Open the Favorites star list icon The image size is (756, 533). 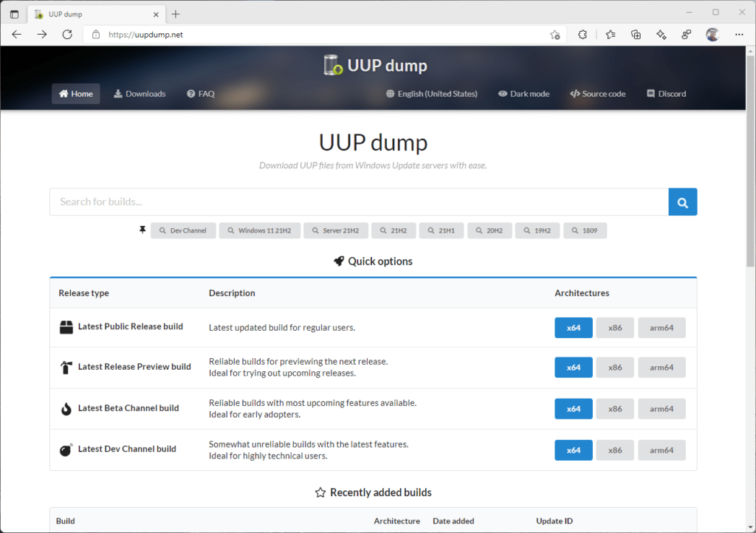point(611,34)
